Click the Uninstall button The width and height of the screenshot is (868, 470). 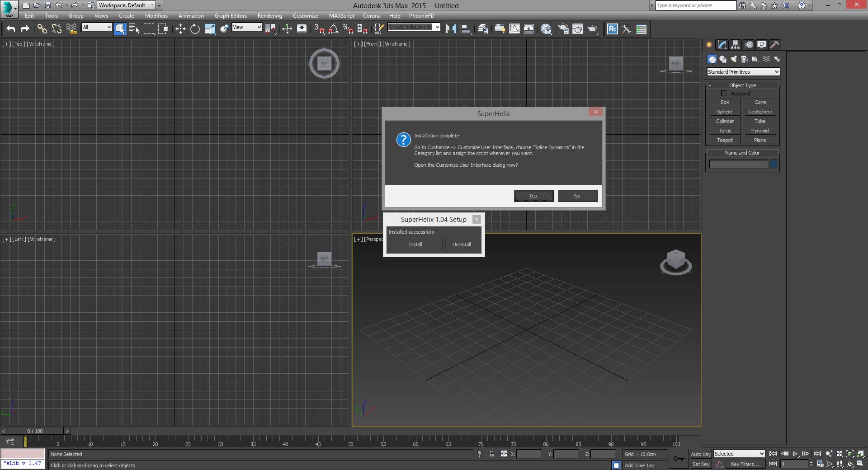(x=462, y=244)
